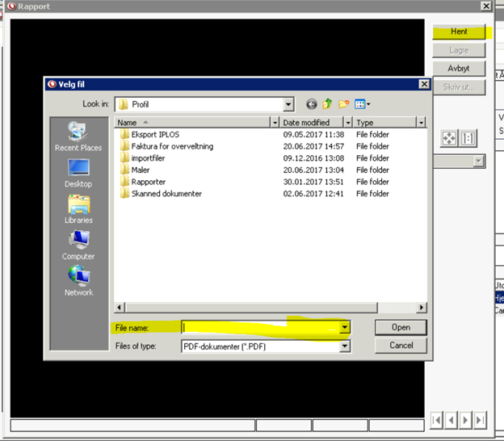Click the Up One Level folder icon
The image size is (504, 441).
point(328,104)
